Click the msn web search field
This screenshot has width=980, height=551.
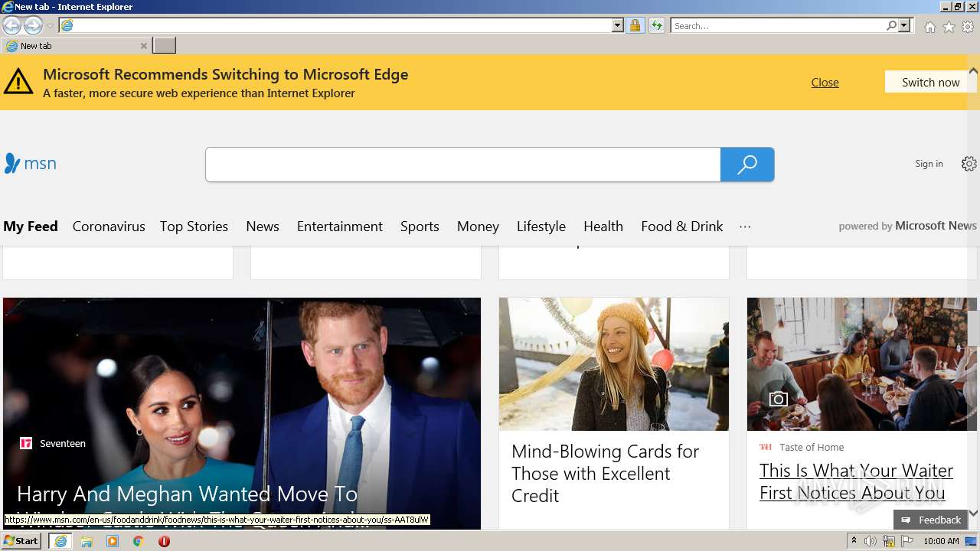click(463, 165)
